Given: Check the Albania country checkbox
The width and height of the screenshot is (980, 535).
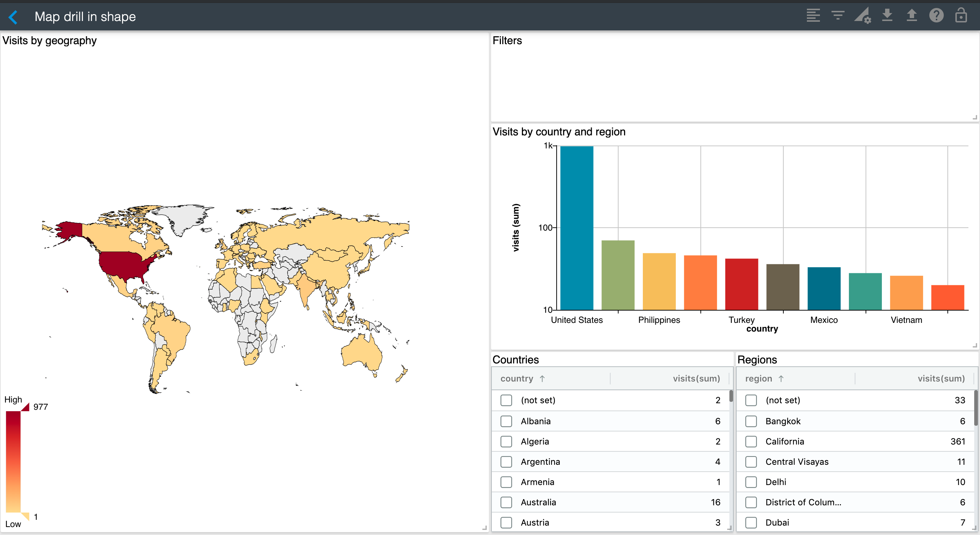Looking at the screenshot, I should coord(506,421).
